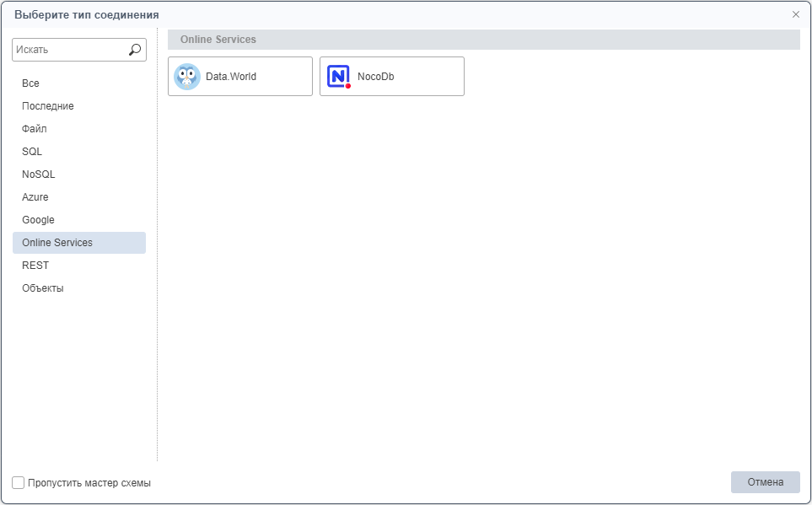The width and height of the screenshot is (812, 505).
Task: Choose the Azure category
Action: (35, 197)
